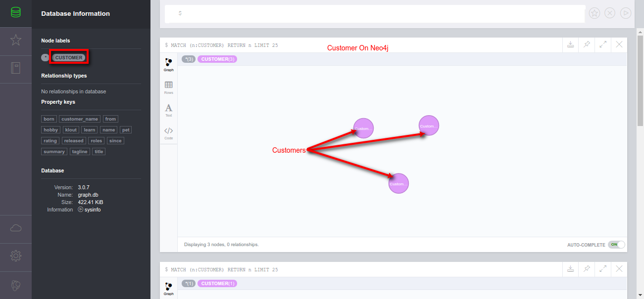Click the *(3) result label badge
644x299 pixels.
[x=188, y=59]
